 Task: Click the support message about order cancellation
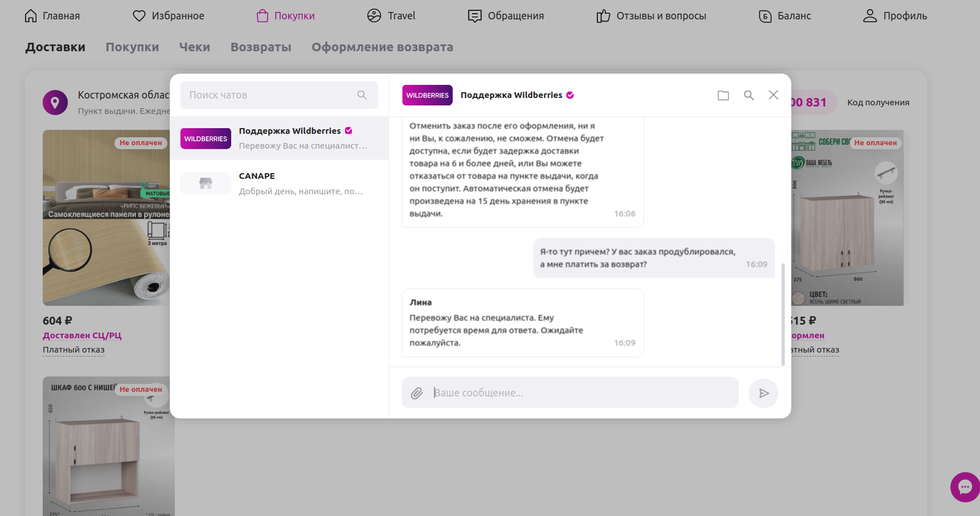point(523,172)
